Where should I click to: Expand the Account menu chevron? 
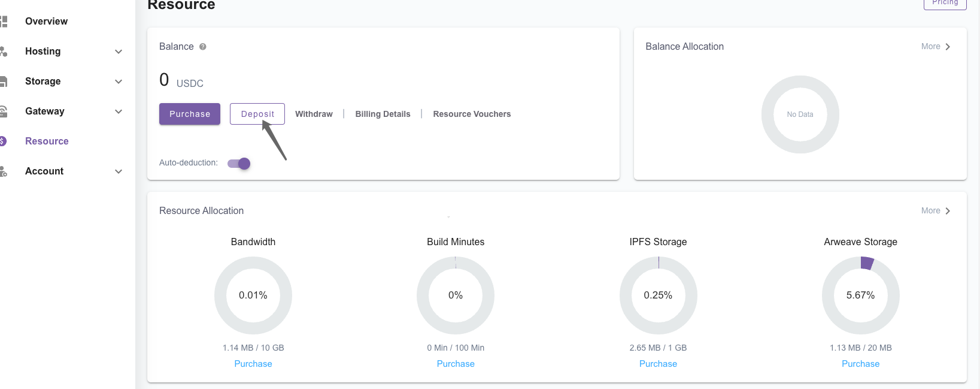[119, 171]
